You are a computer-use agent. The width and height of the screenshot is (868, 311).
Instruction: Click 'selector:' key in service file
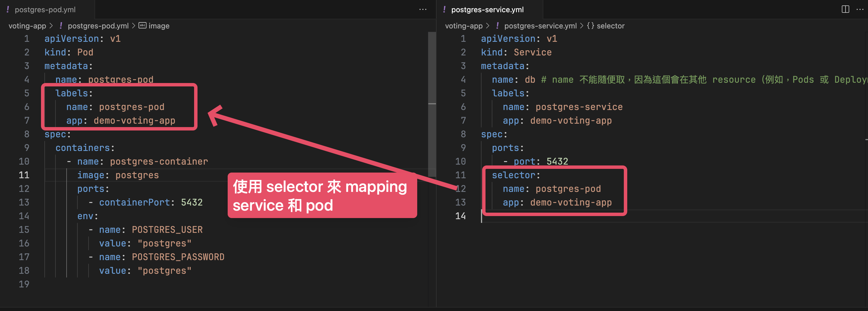click(516, 175)
